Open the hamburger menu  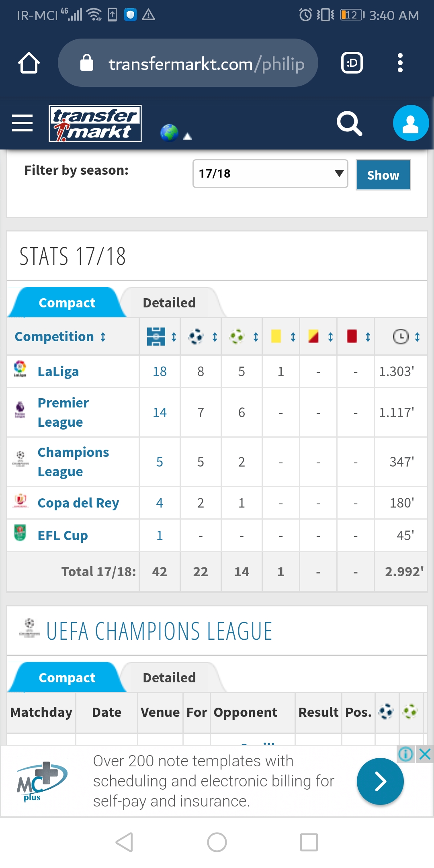23,123
